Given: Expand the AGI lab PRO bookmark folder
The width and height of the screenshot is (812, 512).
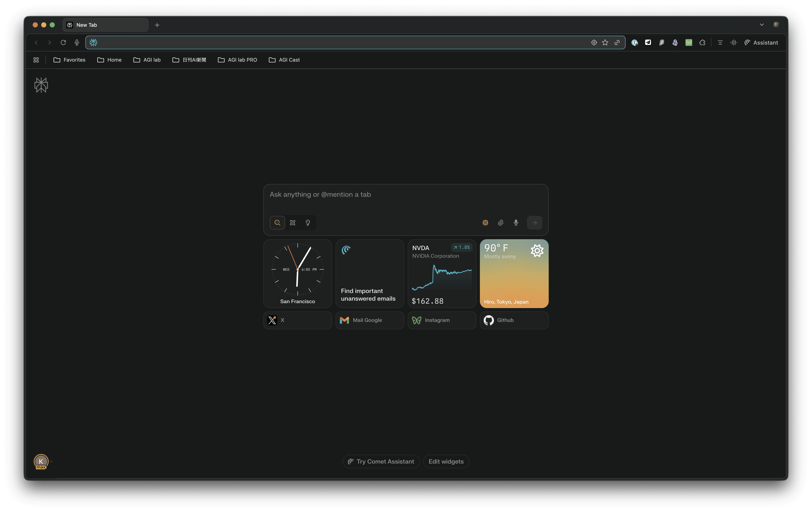Looking at the screenshot, I should click(x=237, y=60).
